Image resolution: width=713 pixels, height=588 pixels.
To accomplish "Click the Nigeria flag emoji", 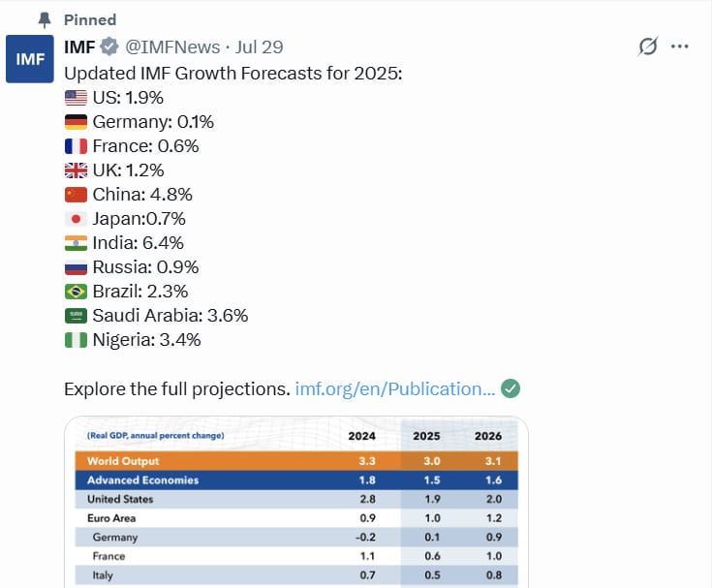I will click(76, 339).
